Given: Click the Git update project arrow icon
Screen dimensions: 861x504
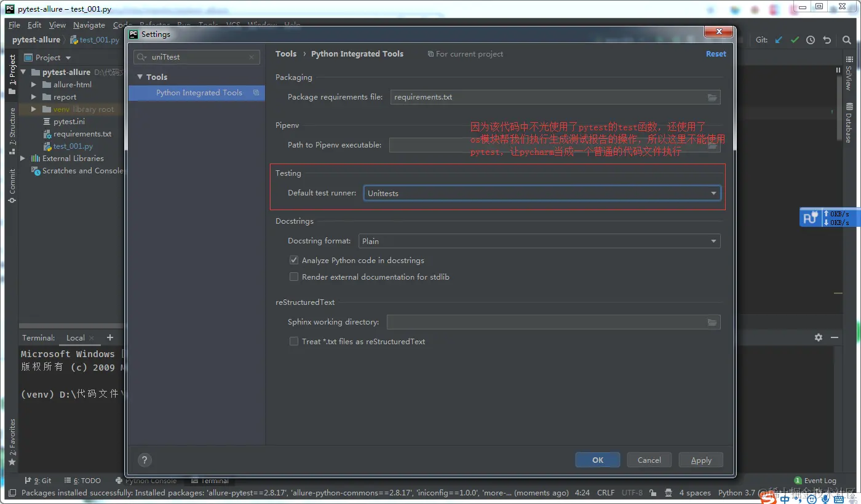Looking at the screenshot, I should [x=779, y=40].
